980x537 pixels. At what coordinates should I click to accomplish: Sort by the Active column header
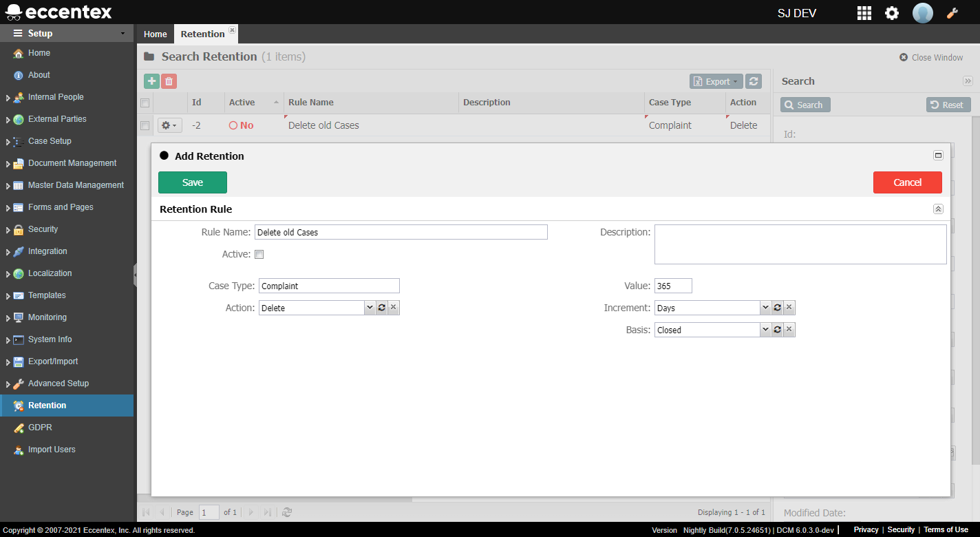pos(254,103)
